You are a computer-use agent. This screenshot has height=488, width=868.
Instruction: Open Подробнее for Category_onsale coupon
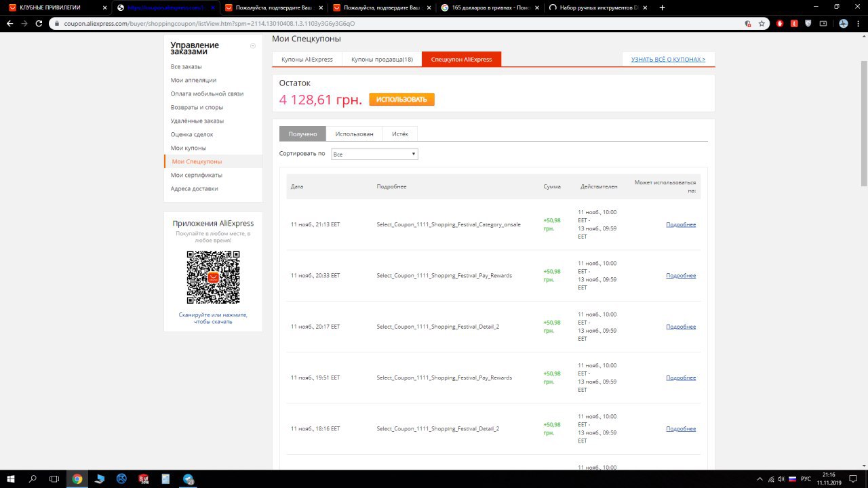pyautogui.click(x=681, y=224)
